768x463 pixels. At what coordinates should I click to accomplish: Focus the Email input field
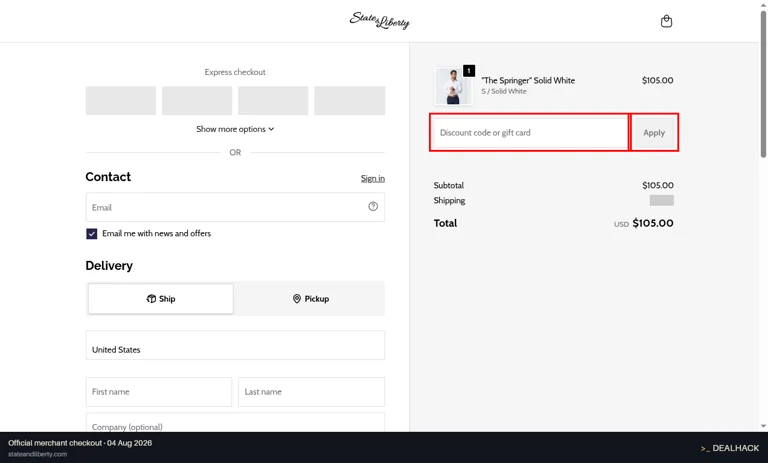point(235,207)
